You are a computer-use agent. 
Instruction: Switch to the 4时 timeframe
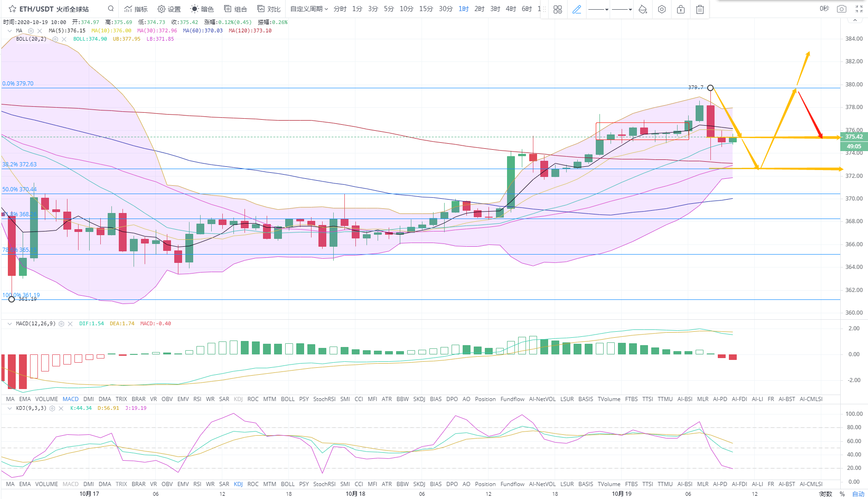(x=511, y=9)
